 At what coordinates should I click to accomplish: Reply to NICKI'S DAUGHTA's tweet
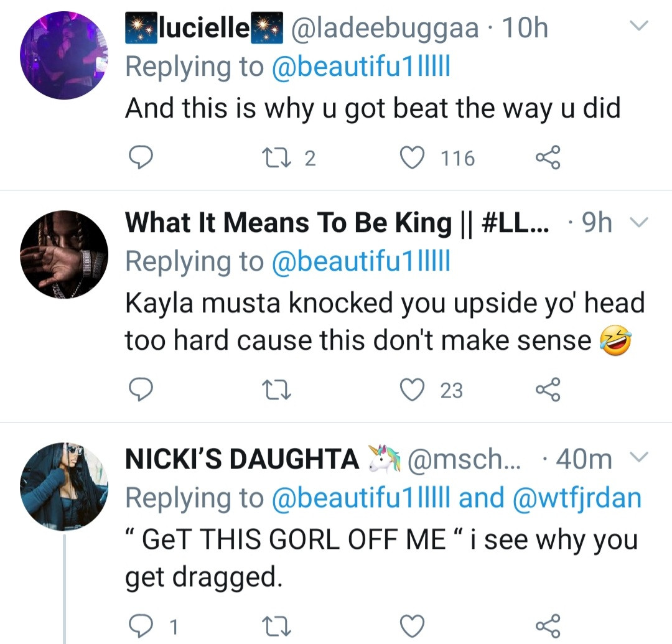coord(141,625)
